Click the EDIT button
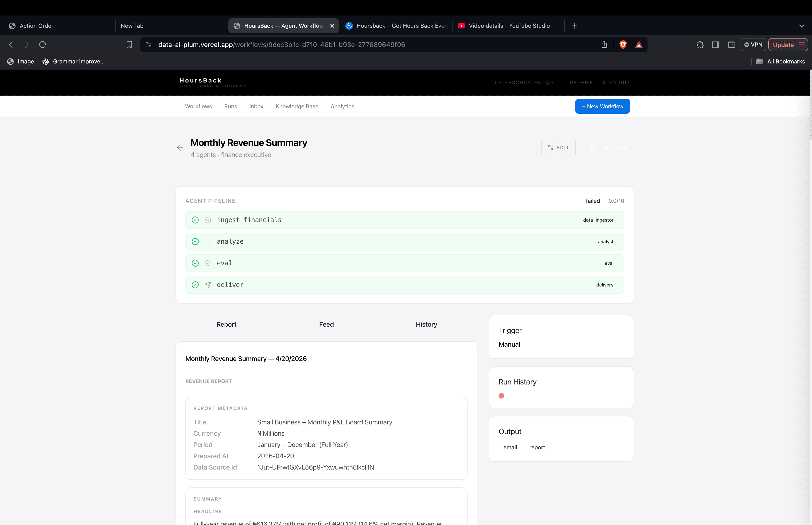 [558, 148]
